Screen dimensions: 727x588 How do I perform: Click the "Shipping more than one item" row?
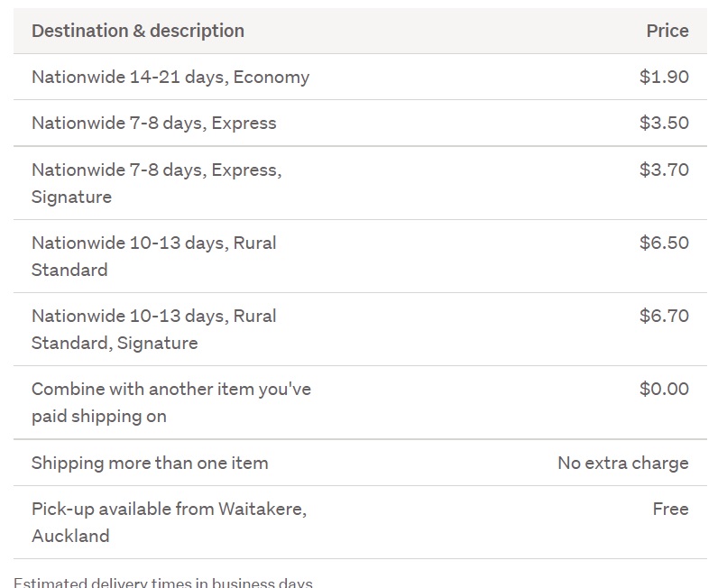coord(150,463)
